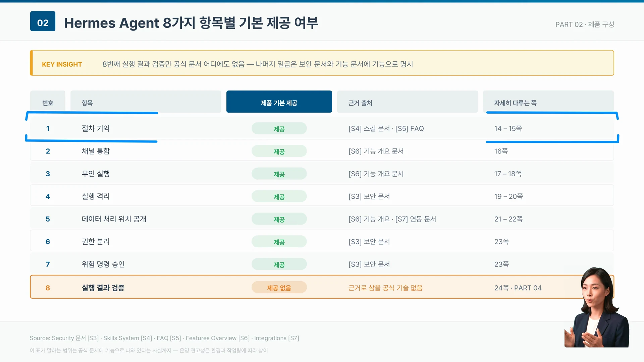Click the 제공 badge in 절차 기억 row

pos(279,129)
